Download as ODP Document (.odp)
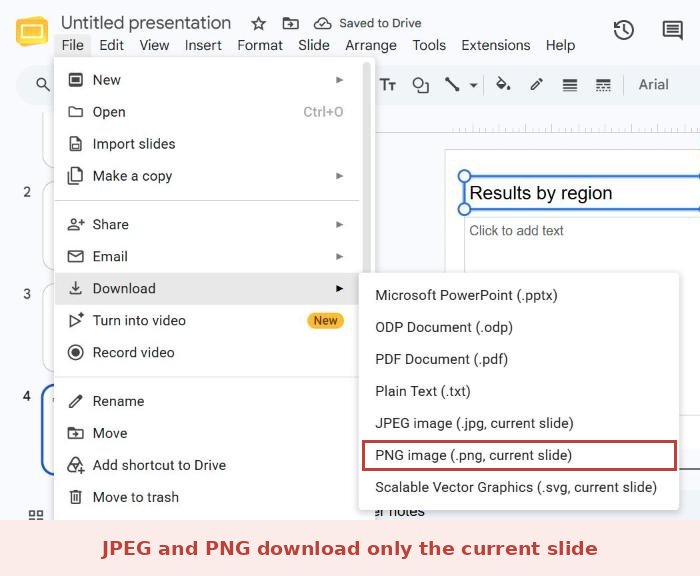 519,327
